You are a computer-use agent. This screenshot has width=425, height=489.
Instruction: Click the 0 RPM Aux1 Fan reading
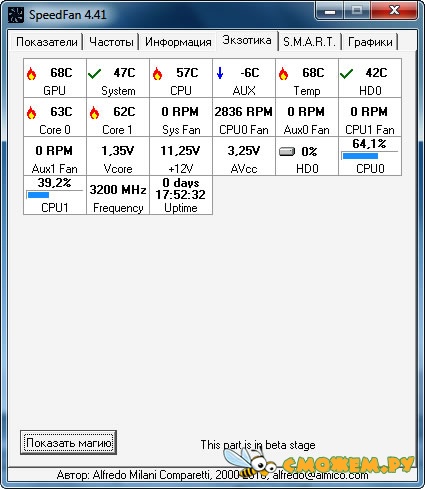pos(54,151)
